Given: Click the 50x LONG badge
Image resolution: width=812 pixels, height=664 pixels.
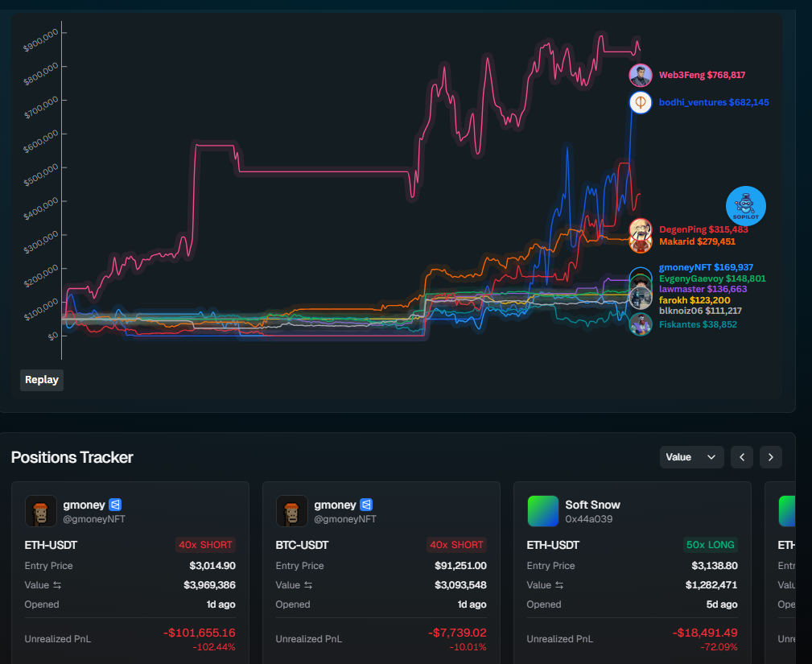Looking at the screenshot, I should pos(710,545).
